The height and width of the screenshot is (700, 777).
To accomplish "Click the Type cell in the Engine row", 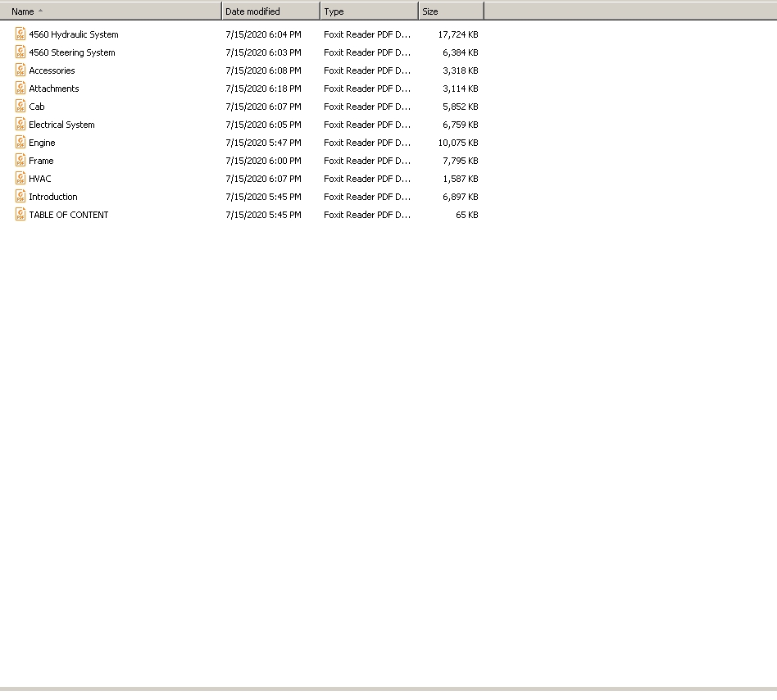I will (x=367, y=143).
